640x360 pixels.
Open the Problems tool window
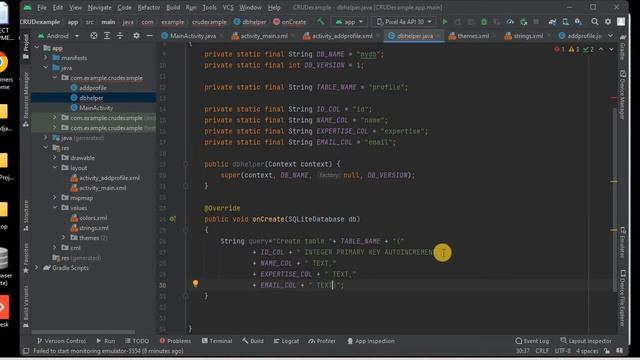pyautogui.click(x=176, y=341)
